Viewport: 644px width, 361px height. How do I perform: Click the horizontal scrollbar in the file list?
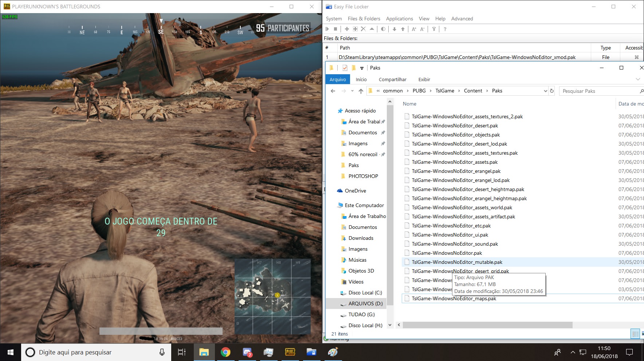click(x=488, y=325)
